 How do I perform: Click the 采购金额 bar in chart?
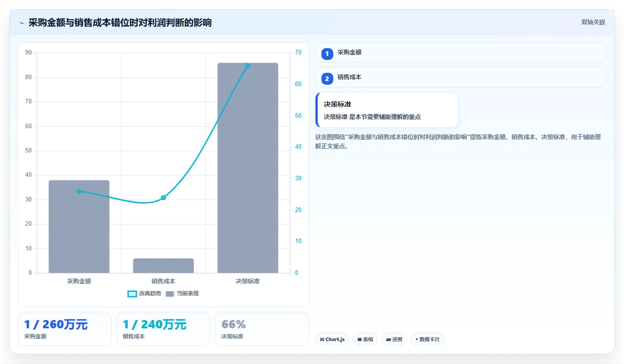[79, 227]
